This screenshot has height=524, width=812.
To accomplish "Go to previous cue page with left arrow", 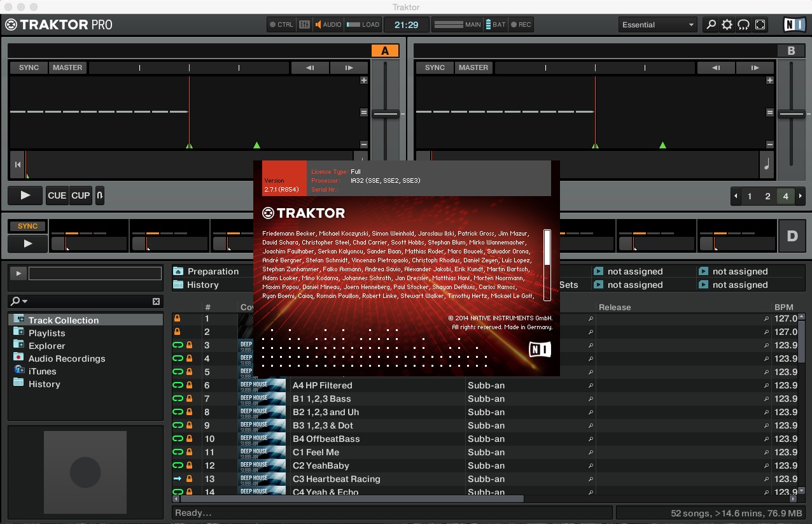I will pyautogui.click(x=736, y=196).
